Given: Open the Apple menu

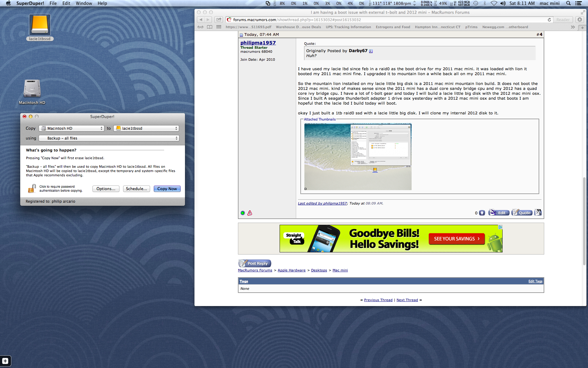Looking at the screenshot, I should click(x=8, y=3).
